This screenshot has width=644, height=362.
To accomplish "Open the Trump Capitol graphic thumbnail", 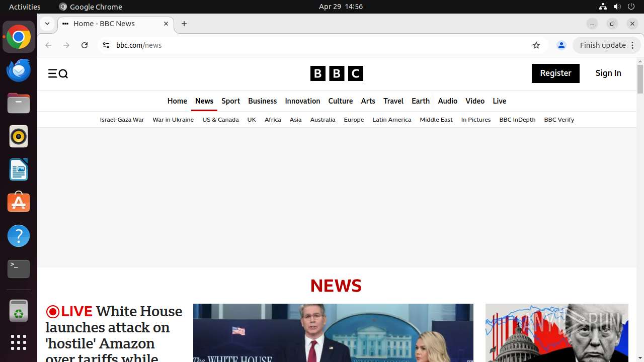I will (557, 333).
